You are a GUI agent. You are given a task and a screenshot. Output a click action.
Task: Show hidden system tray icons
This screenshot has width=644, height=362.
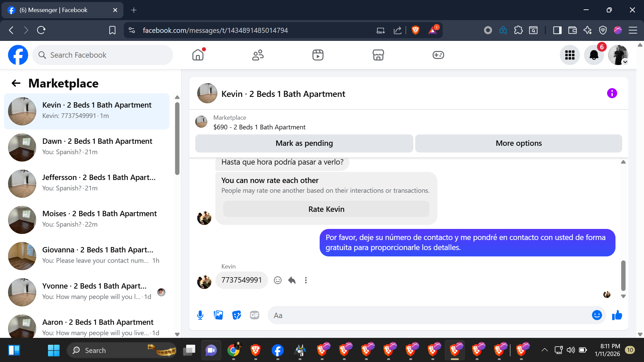click(545, 350)
